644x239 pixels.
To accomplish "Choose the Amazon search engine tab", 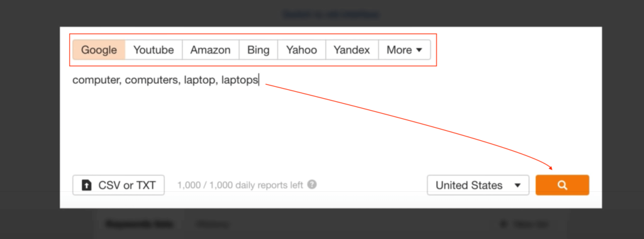I will 210,50.
